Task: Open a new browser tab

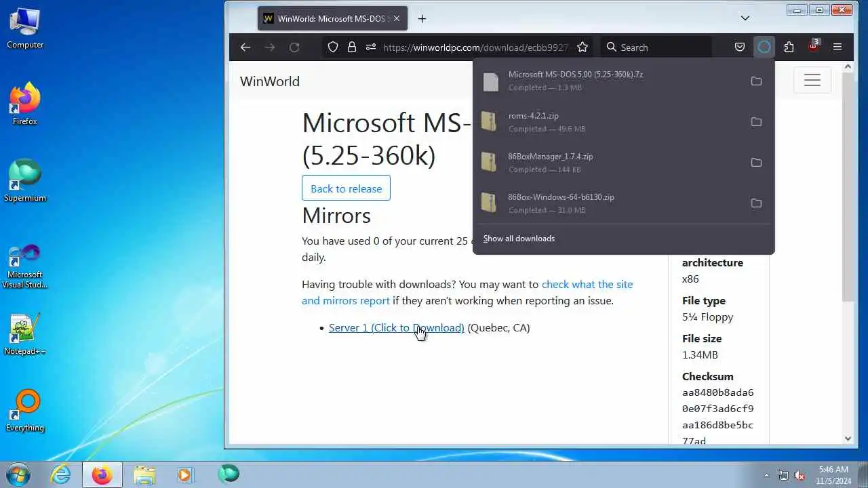Action: click(422, 19)
